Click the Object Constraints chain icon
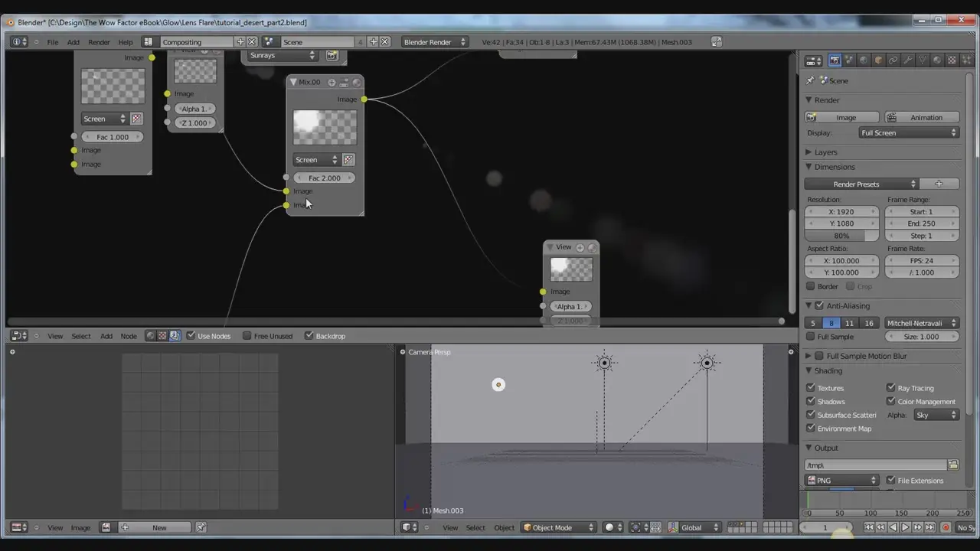 893,60
